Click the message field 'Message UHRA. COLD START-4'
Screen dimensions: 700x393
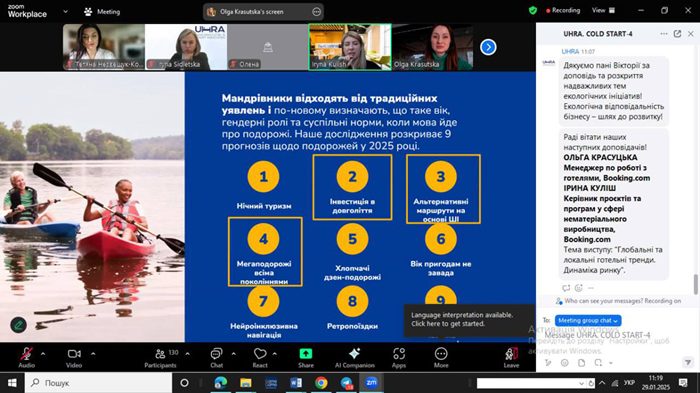tap(597, 335)
